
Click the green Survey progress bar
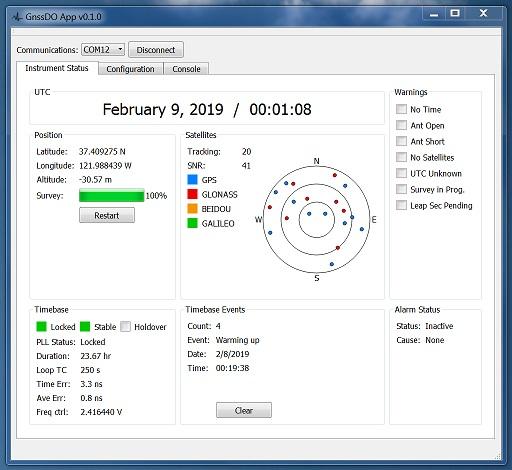click(x=112, y=195)
